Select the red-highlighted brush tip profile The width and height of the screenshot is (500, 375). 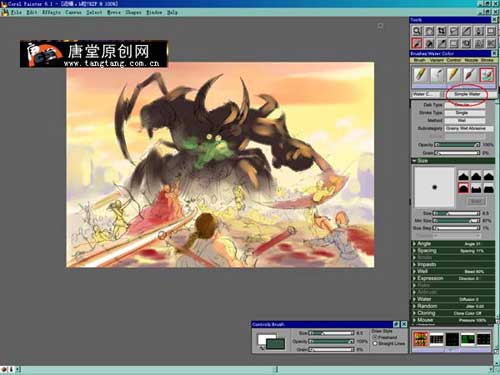[x=463, y=188]
